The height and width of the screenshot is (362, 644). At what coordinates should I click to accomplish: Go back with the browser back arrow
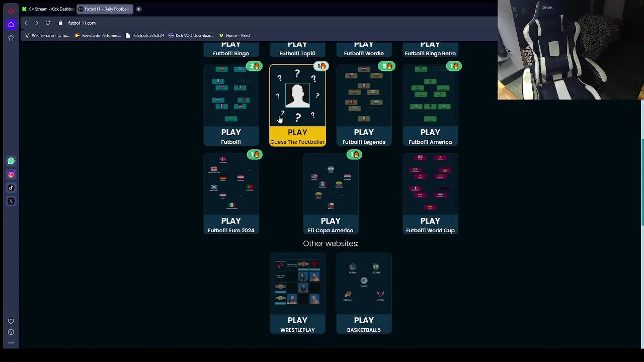[x=26, y=23]
